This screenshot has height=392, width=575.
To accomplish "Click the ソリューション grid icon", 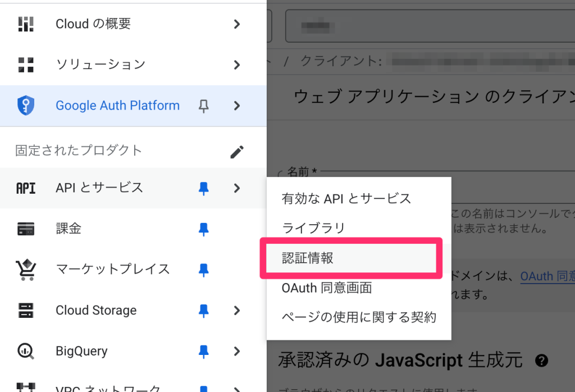I will (x=26, y=65).
